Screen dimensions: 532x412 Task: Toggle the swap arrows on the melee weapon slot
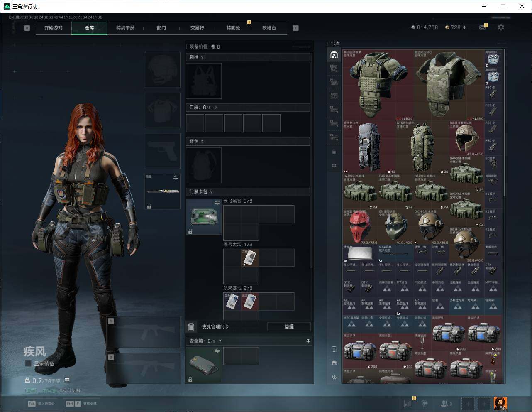tap(176, 178)
